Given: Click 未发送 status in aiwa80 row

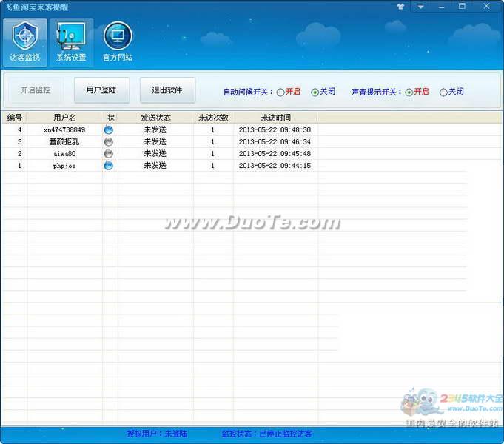Looking at the screenshot, I should point(155,154).
